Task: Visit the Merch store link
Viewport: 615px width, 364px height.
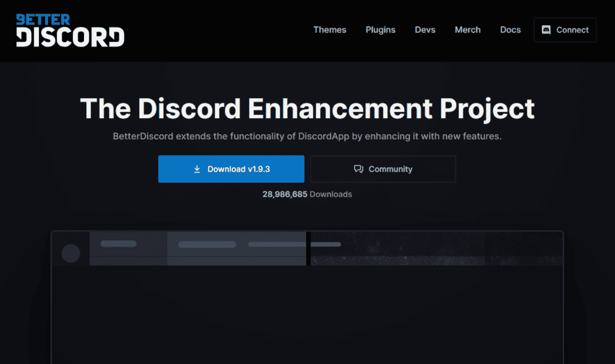Action: click(x=468, y=30)
